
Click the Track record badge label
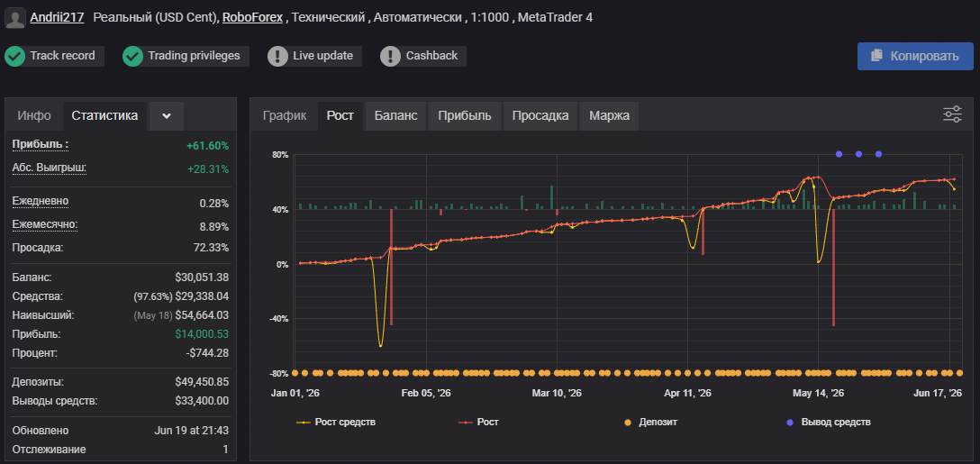pos(62,56)
